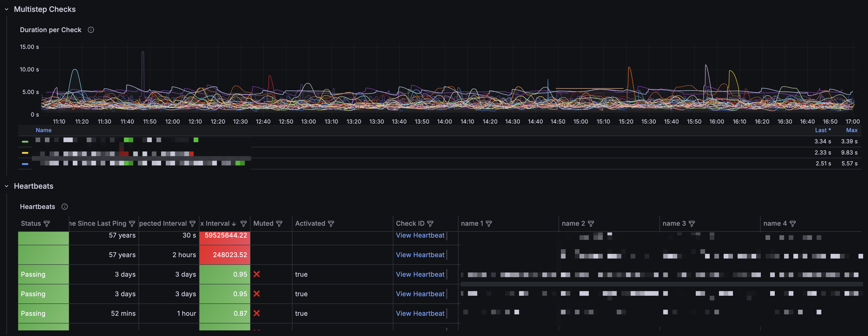Sort table by the Muted label
The width and height of the screenshot is (868, 336).
click(263, 224)
